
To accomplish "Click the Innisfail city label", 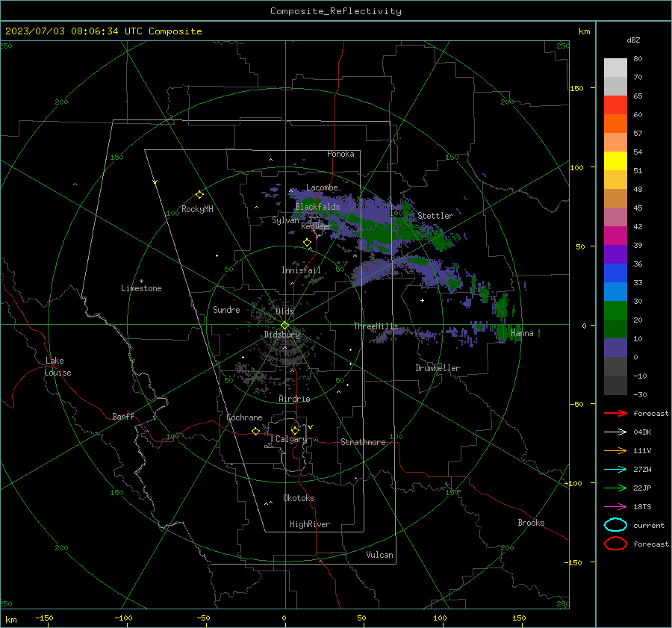I will pyautogui.click(x=301, y=270).
